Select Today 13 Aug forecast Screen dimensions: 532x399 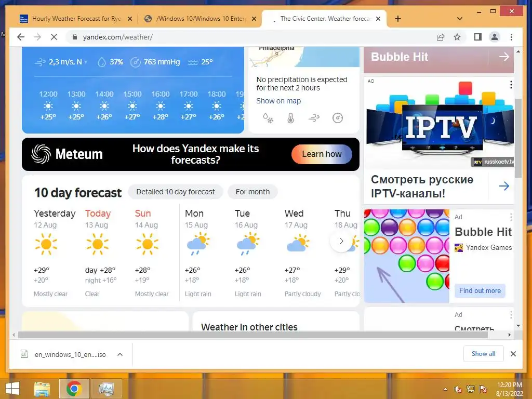click(101, 253)
